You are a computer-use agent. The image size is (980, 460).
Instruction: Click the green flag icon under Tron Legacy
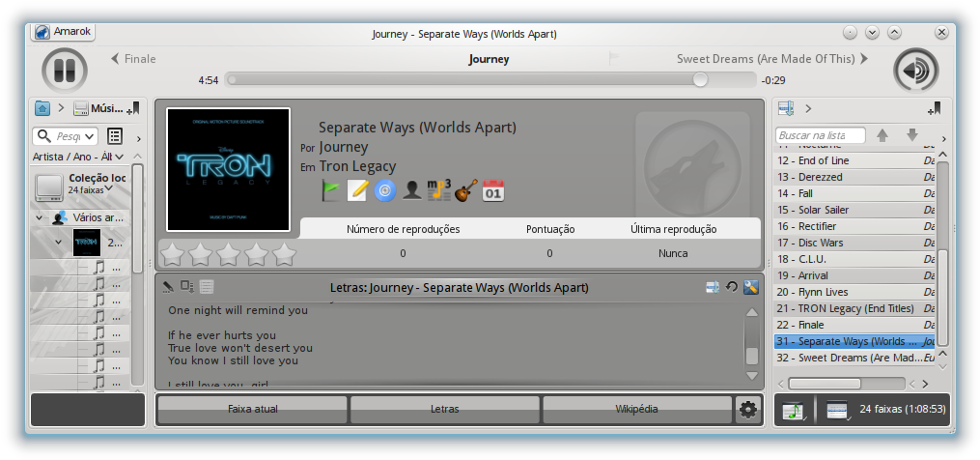point(331,190)
